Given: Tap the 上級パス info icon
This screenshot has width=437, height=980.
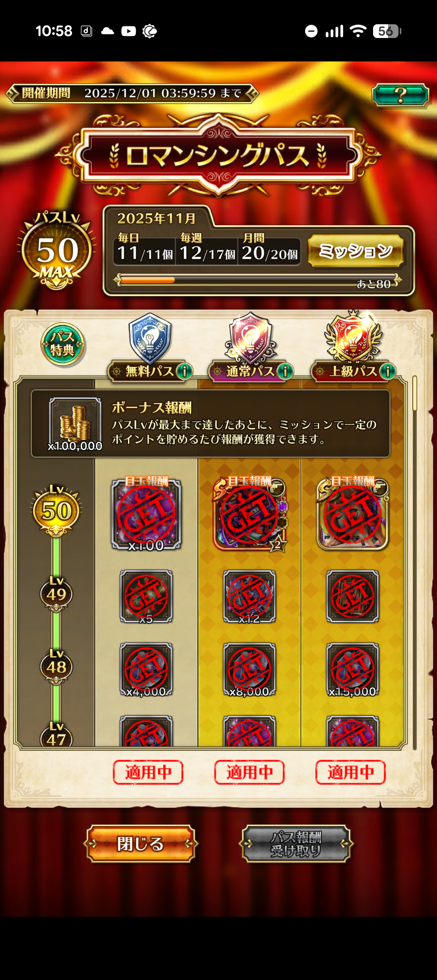Looking at the screenshot, I should pos(388,371).
